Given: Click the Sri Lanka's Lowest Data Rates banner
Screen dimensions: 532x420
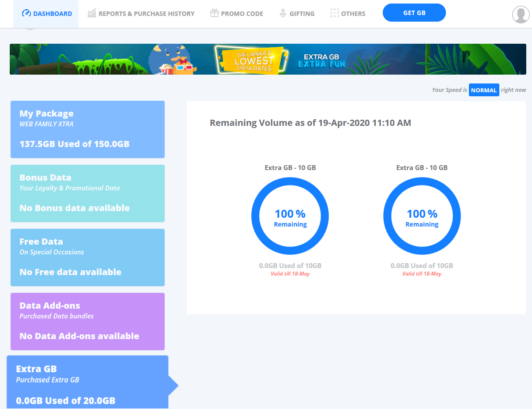Looking at the screenshot, I should (268, 59).
